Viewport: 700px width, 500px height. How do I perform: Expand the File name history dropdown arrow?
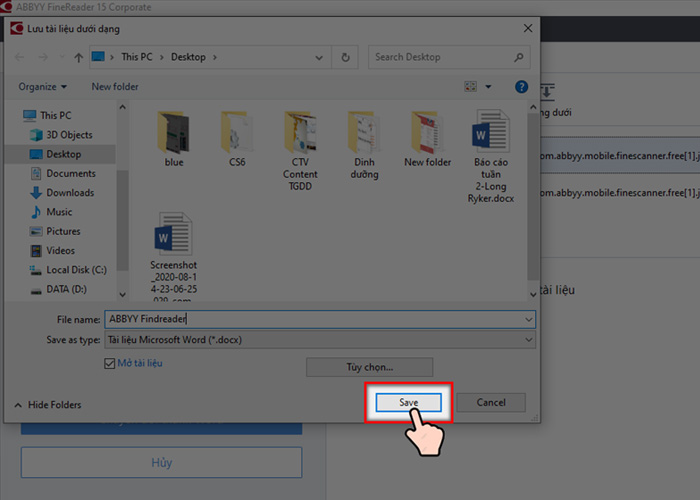[529, 320]
